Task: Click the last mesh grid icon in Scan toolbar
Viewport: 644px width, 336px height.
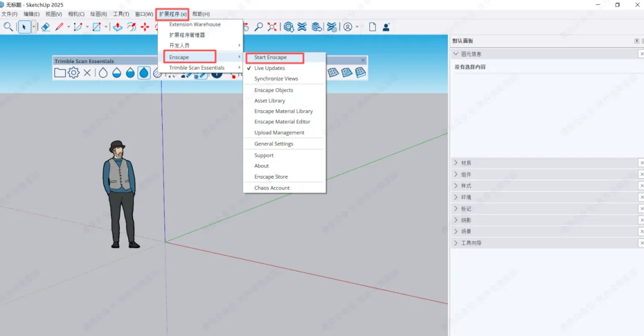Action: [361, 73]
